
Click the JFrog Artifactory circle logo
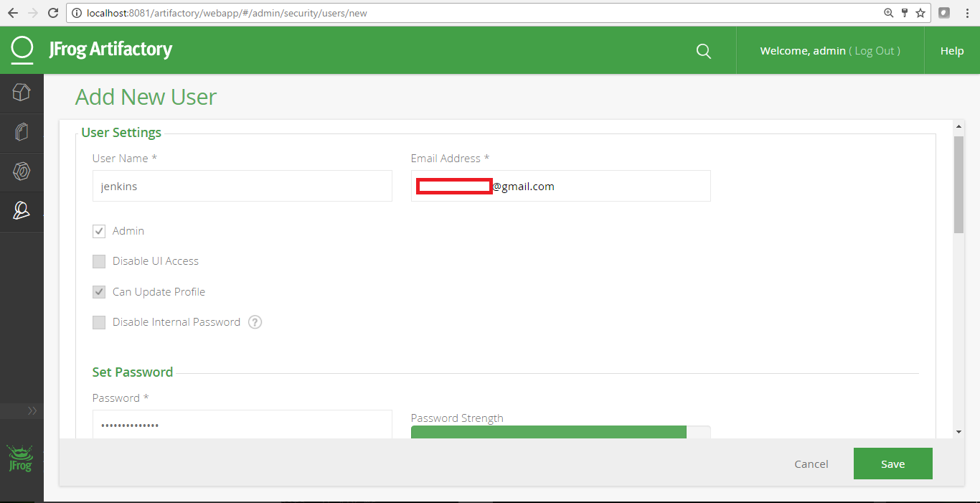point(22,50)
